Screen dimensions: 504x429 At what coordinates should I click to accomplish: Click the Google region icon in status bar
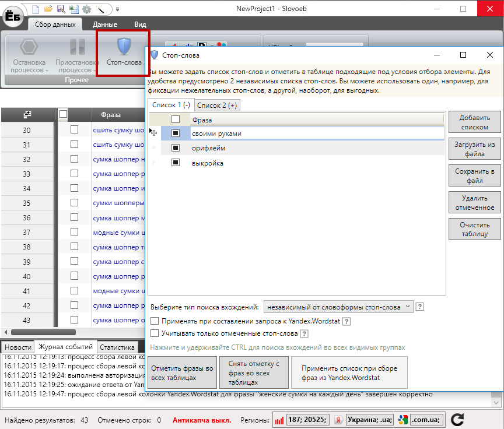pos(401,420)
